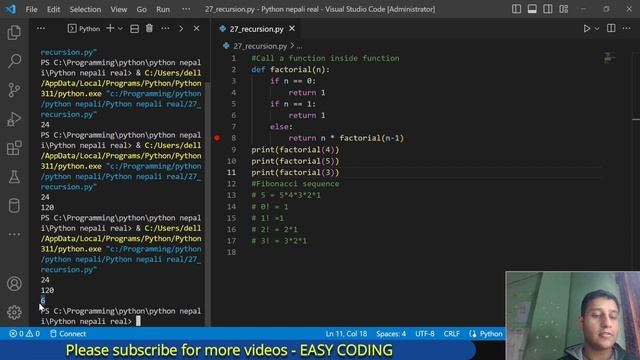Open the Explorer view in activity bar
The width and height of the screenshot is (640, 360).
click(14, 33)
